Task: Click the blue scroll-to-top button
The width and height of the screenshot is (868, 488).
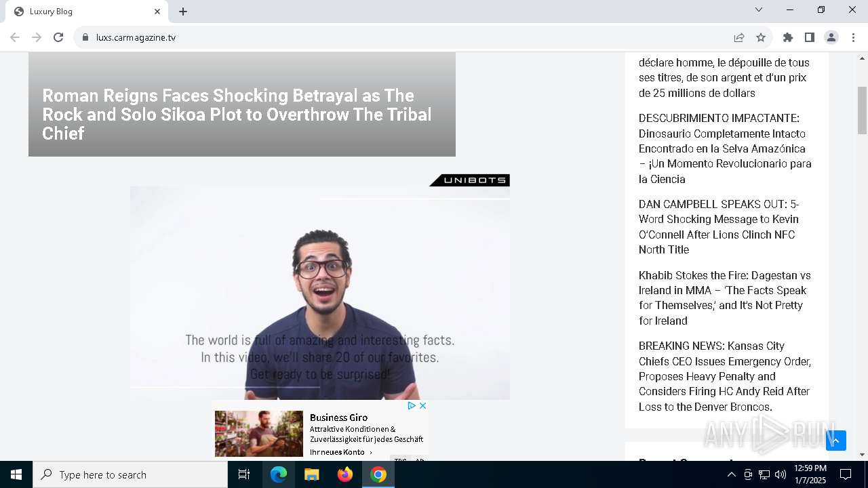Action: point(836,441)
